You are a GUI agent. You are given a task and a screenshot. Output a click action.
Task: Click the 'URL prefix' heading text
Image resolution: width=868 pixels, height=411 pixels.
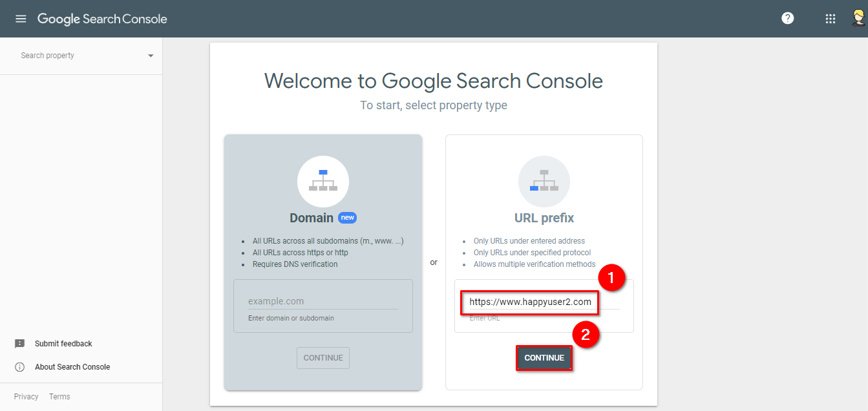pyautogui.click(x=544, y=218)
